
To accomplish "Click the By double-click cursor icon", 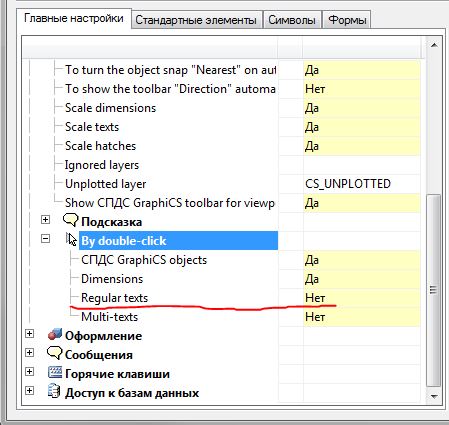I will [x=71, y=239].
